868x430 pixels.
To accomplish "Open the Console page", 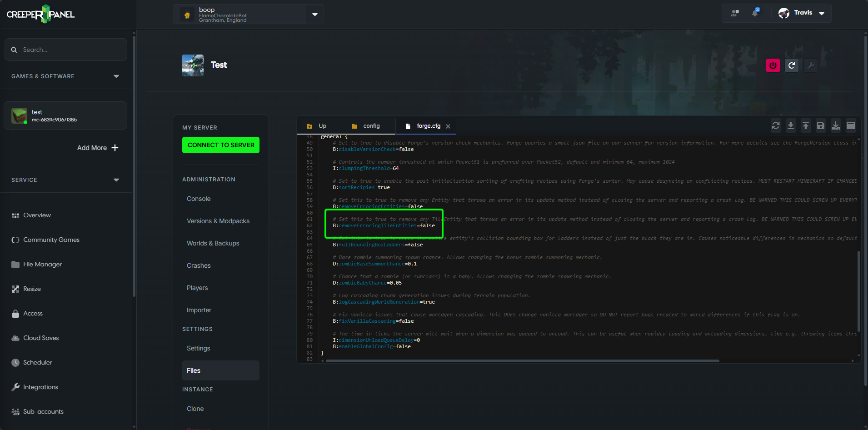I will (199, 199).
